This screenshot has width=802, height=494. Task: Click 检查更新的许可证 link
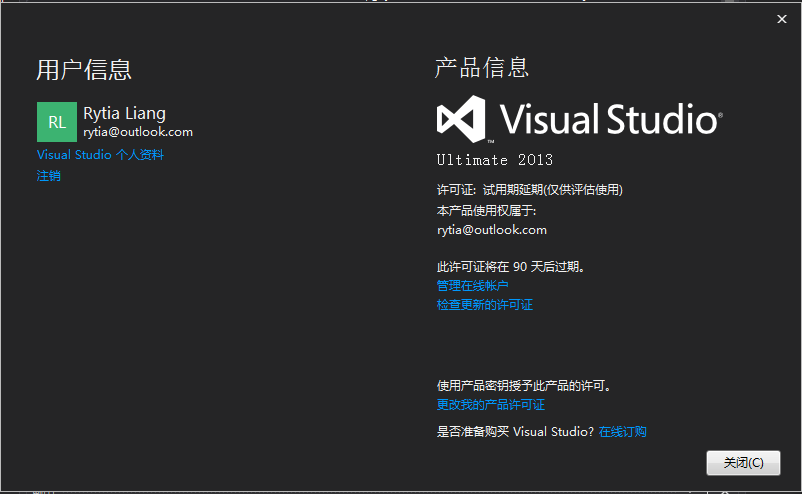click(x=484, y=305)
